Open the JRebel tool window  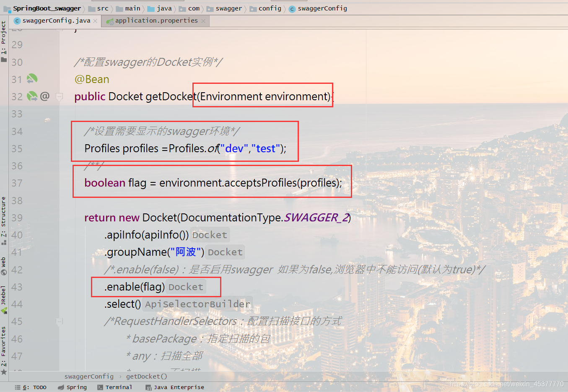(4, 299)
